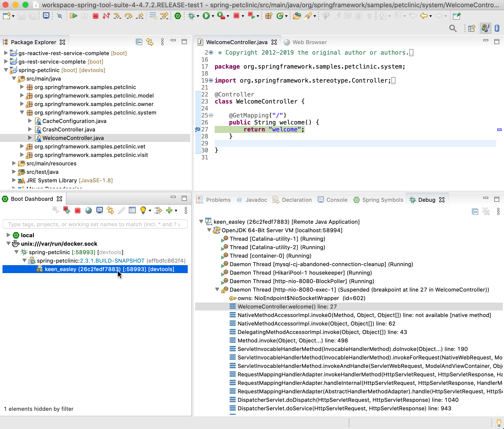This screenshot has height=429, width=504.
Task: Select CrashController.java in Package Explorer
Action: tap(69, 129)
